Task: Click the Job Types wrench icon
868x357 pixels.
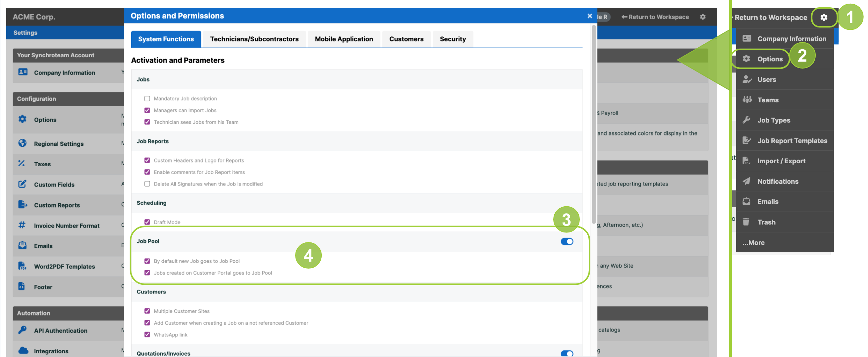Action: [x=746, y=120]
